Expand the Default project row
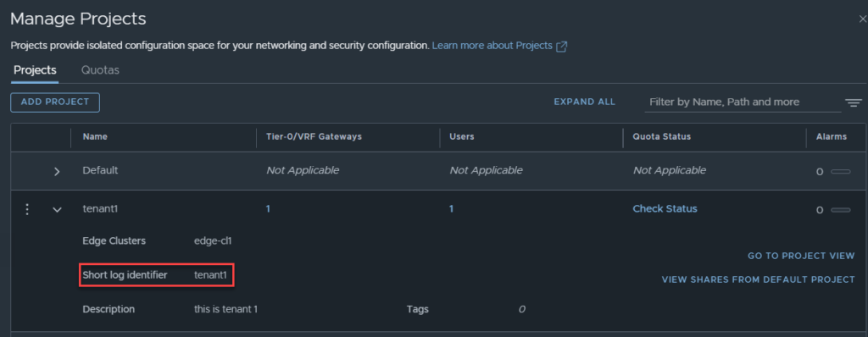 (x=57, y=171)
